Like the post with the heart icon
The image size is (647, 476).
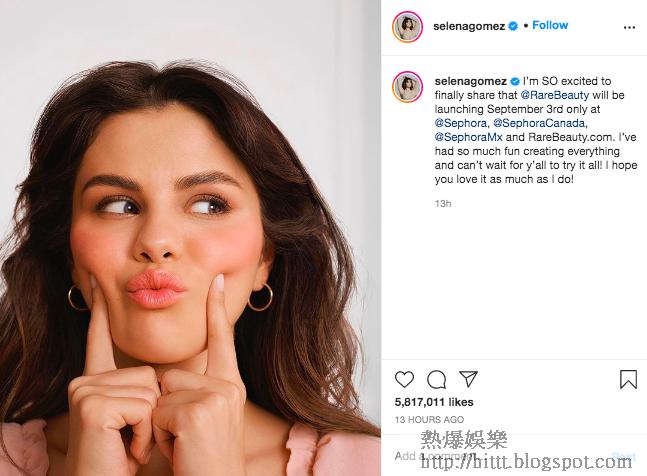point(404,379)
